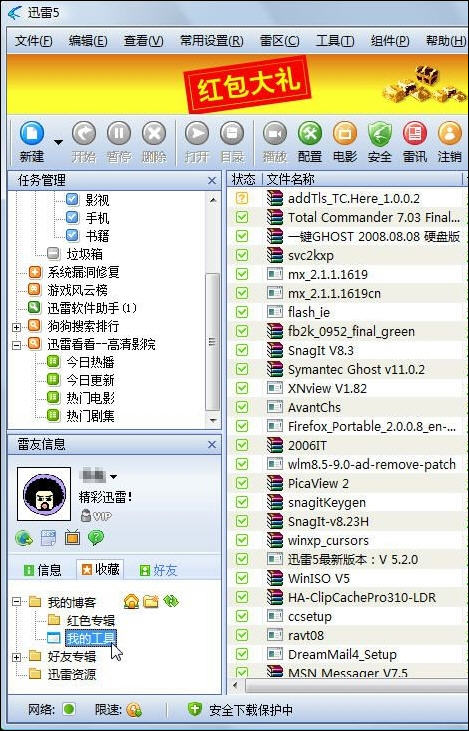Image resolution: width=469 pixels, height=731 pixels.
Task: Click the green chat bubble icon under avatar
Action: pyautogui.click(x=96, y=538)
